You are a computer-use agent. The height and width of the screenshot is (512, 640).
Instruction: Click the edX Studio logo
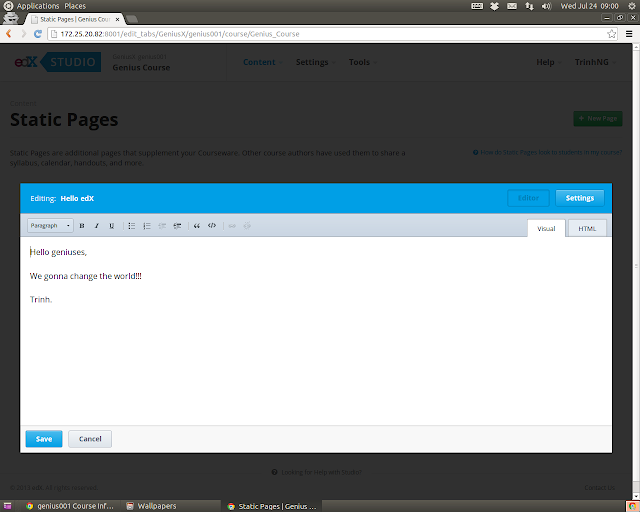[58, 62]
